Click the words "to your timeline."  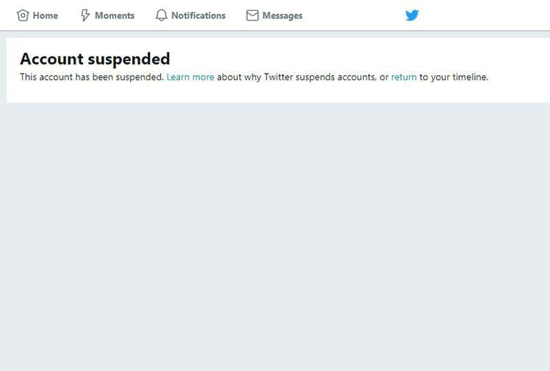pos(454,77)
